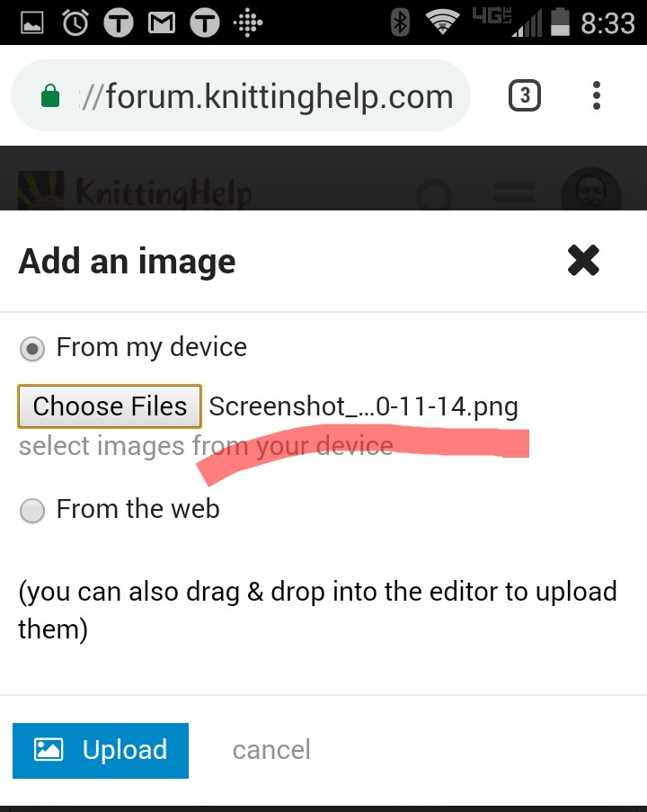The height and width of the screenshot is (812, 647).
Task: Tap the selected Screenshot png filename
Action: coord(363,406)
